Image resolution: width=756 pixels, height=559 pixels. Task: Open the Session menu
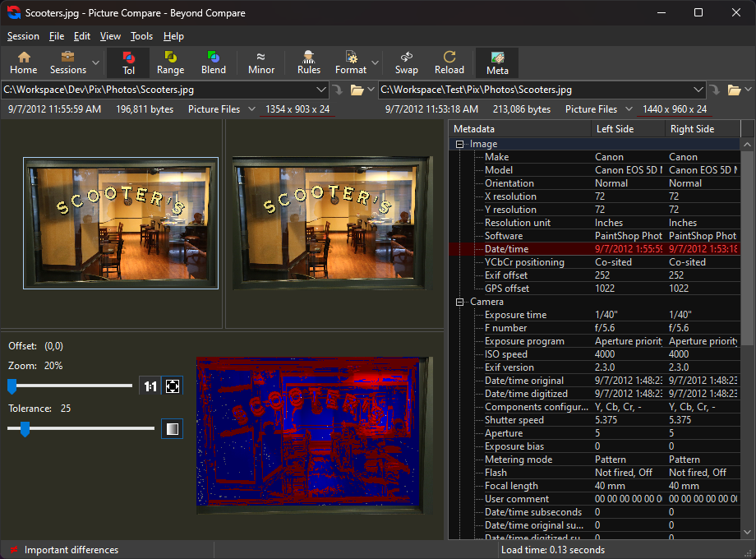click(x=23, y=36)
